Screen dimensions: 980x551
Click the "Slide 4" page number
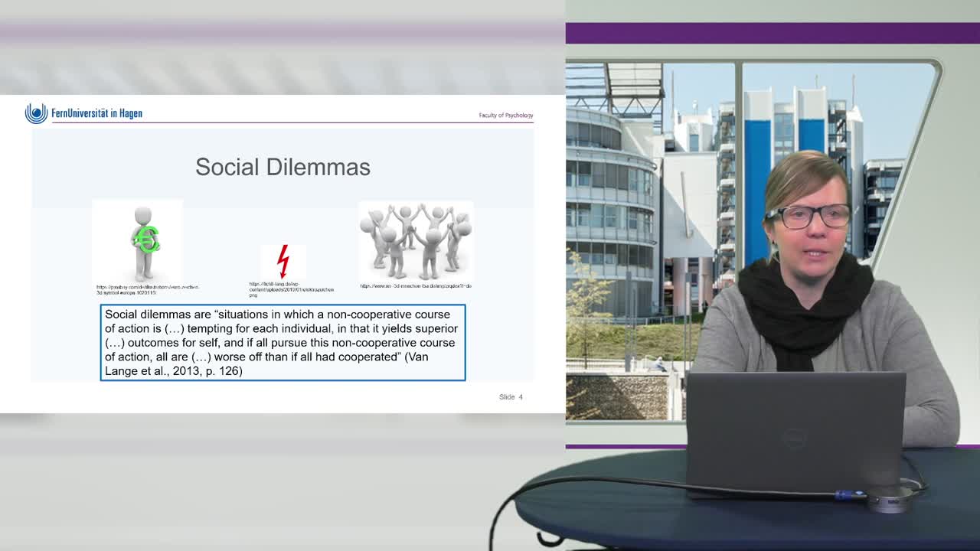click(511, 396)
